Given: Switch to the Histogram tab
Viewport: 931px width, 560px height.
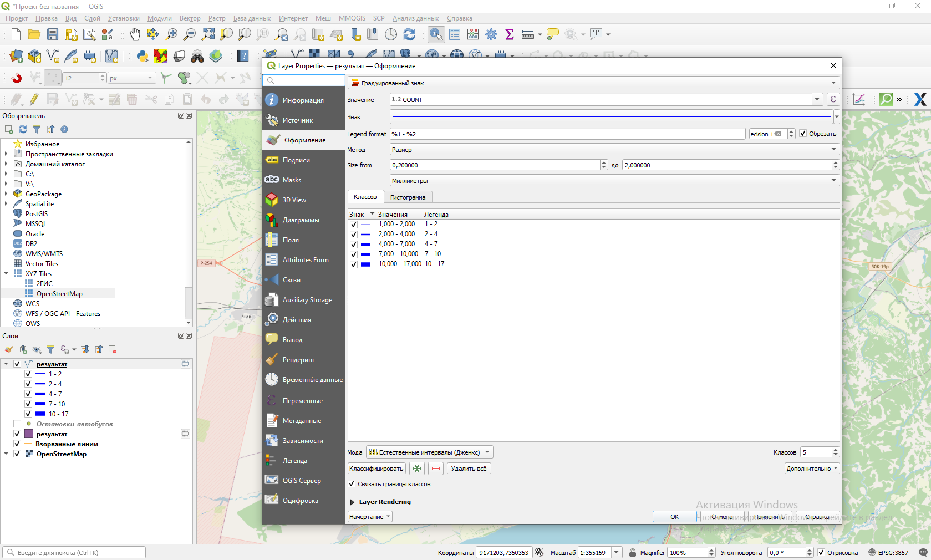Looking at the screenshot, I should (x=408, y=197).
